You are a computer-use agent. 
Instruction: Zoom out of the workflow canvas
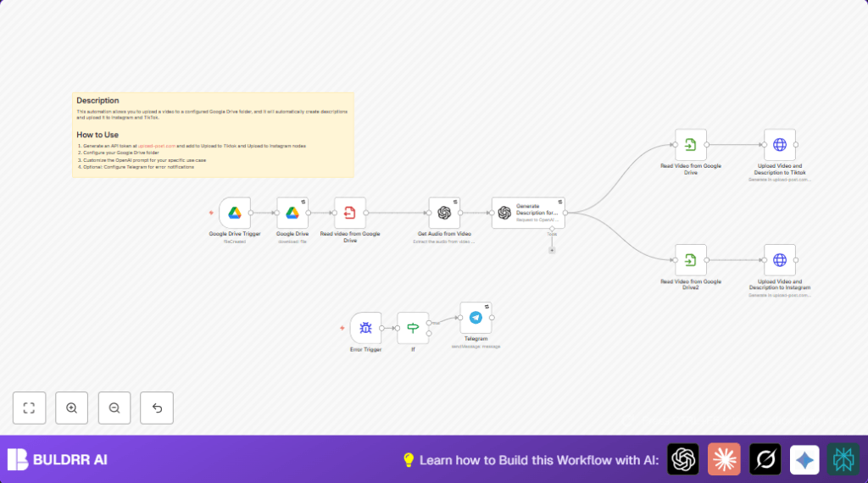(114, 408)
